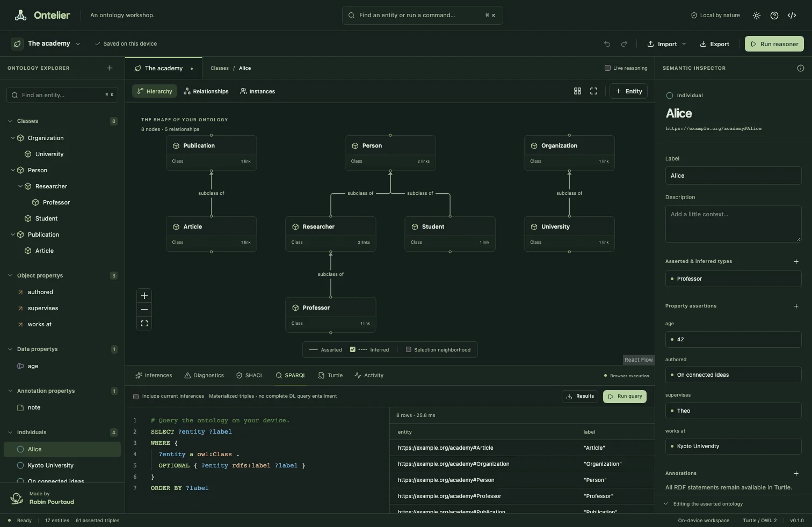Screen dimensions: 812x527
Task: Collapse the Classes section
Action: point(10,121)
